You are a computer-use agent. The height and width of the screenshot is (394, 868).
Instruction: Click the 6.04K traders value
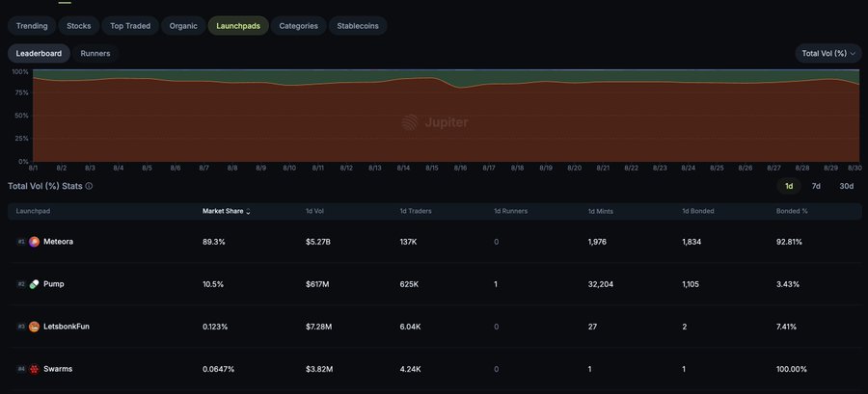click(410, 327)
